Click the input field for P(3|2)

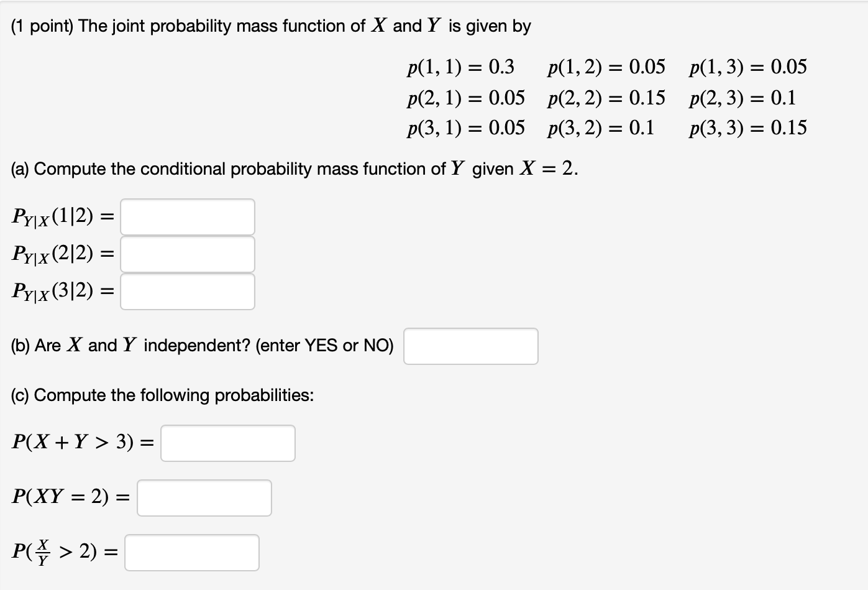click(x=187, y=292)
